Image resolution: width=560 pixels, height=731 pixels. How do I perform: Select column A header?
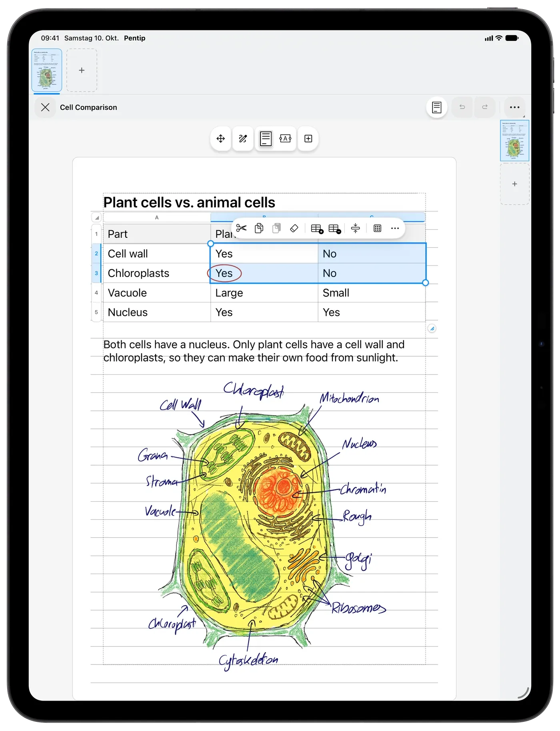(157, 217)
